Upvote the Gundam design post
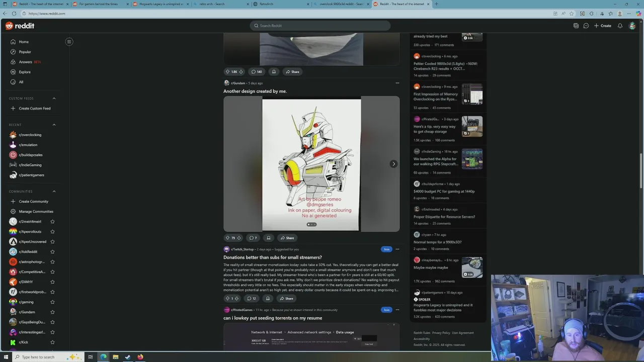 pyautogui.click(x=227, y=238)
